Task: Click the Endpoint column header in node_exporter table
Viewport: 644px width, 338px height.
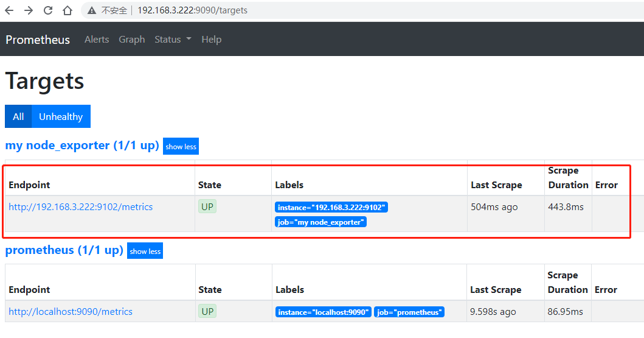Action: 29,185
